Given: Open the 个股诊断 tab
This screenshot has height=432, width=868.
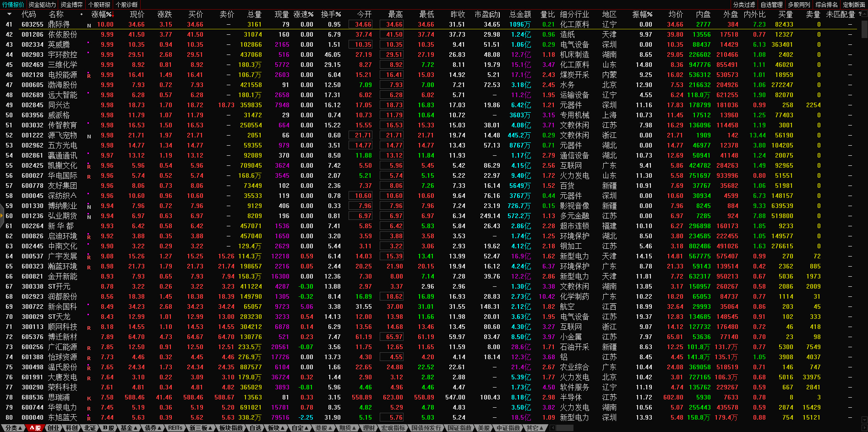Looking at the screenshot, I should pos(126,5).
